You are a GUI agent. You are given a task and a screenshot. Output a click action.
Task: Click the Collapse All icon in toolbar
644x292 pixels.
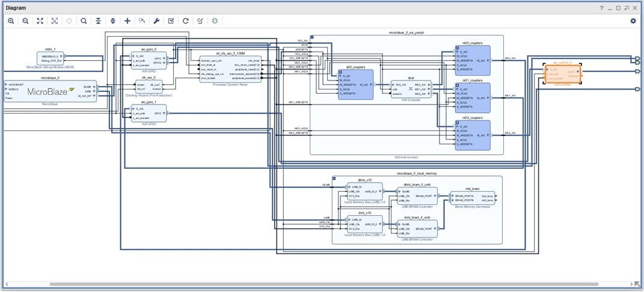tap(99, 20)
